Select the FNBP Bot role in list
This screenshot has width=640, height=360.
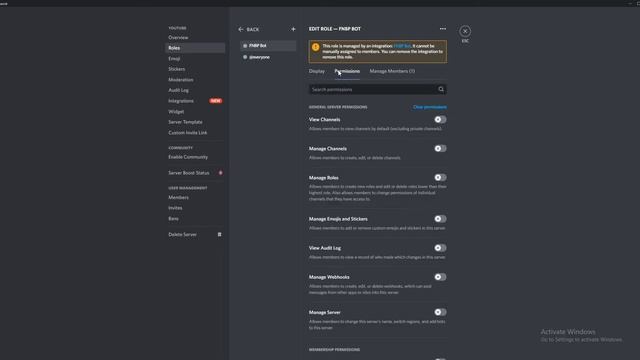point(268,46)
